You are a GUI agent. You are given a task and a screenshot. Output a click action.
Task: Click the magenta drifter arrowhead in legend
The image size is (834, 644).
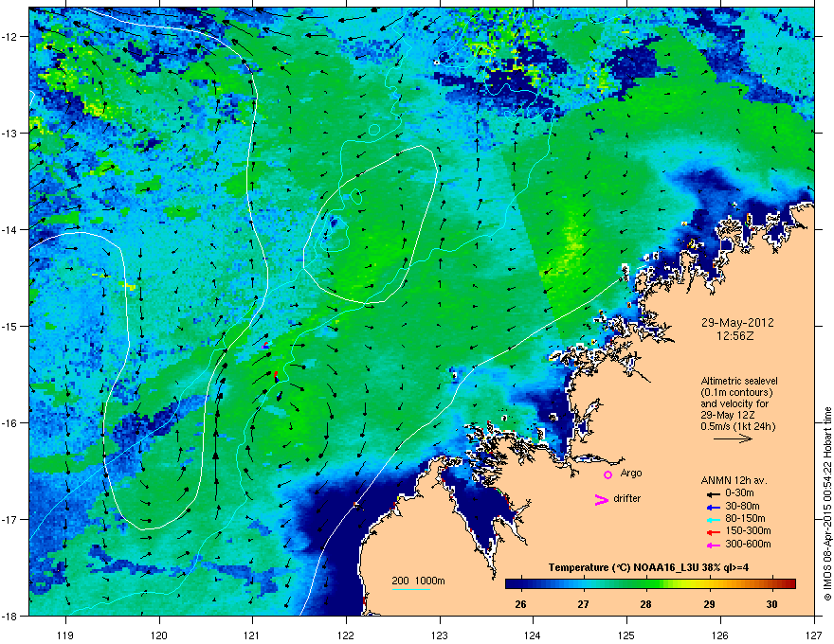pyautogui.click(x=602, y=499)
